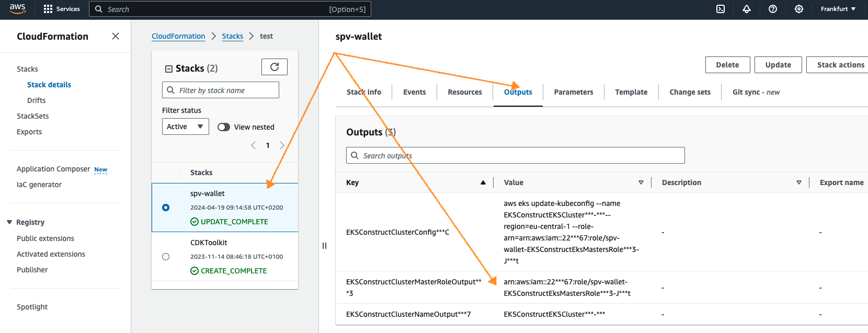Switch to the Outputs tab

point(518,92)
